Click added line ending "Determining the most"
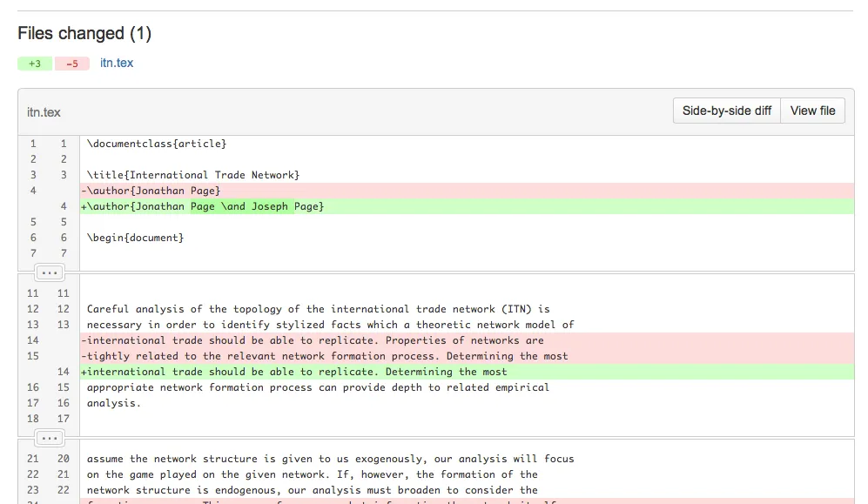Image resolution: width=868 pixels, height=504 pixels. 296,372
